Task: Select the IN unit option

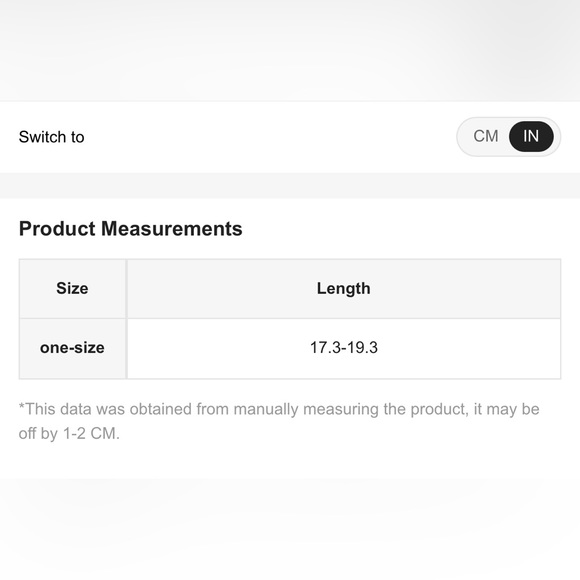Action: tap(531, 136)
